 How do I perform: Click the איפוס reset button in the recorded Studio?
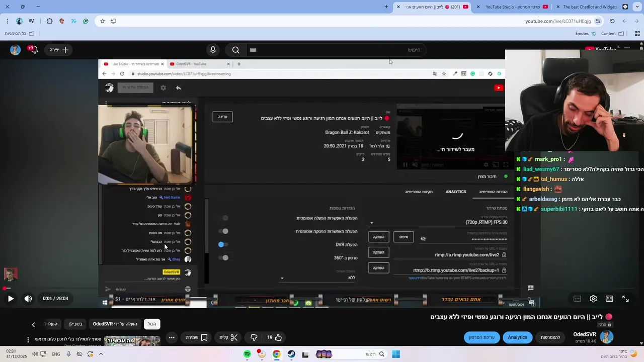[404, 237]
